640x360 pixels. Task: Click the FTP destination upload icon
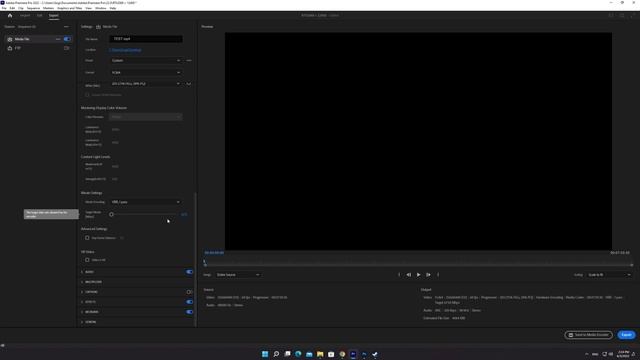[x=10, y=48]
